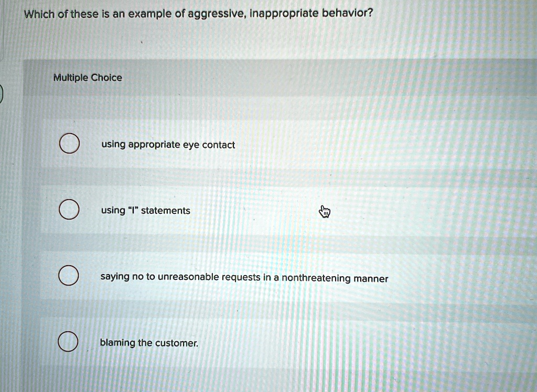The image size is (537, 392).
Task: Click the word "unreasonable" in the third option
Action: click(188, 278)
